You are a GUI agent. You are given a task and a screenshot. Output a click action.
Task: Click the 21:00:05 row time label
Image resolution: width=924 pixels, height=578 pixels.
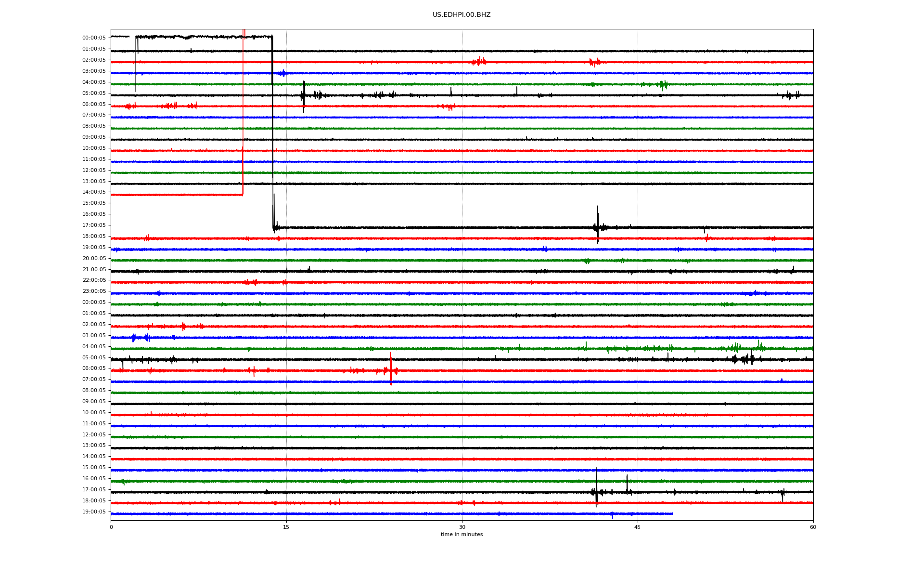click(x=94, y=269)
